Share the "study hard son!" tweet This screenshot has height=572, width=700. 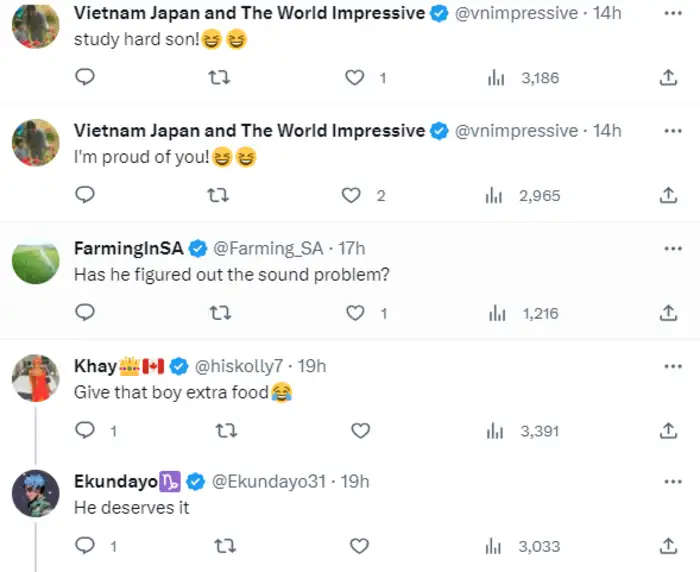668,78
